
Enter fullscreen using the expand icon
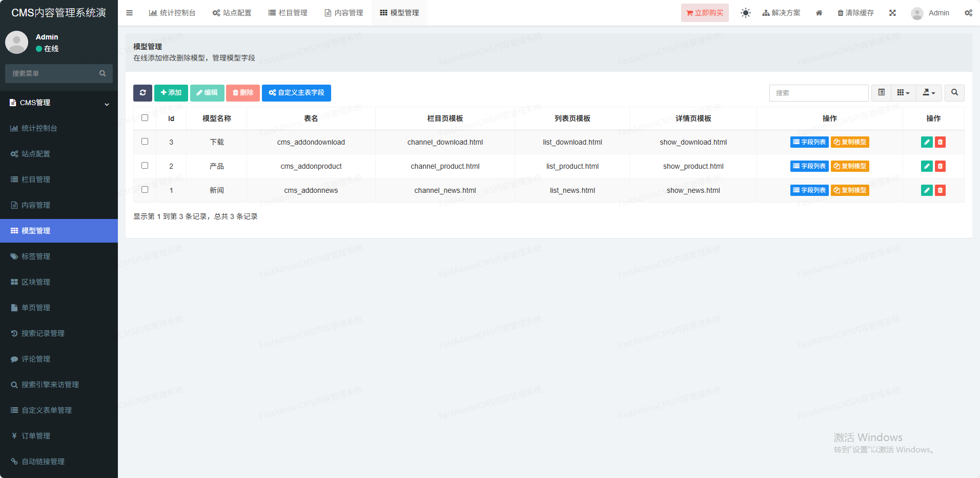coord(892,13)
